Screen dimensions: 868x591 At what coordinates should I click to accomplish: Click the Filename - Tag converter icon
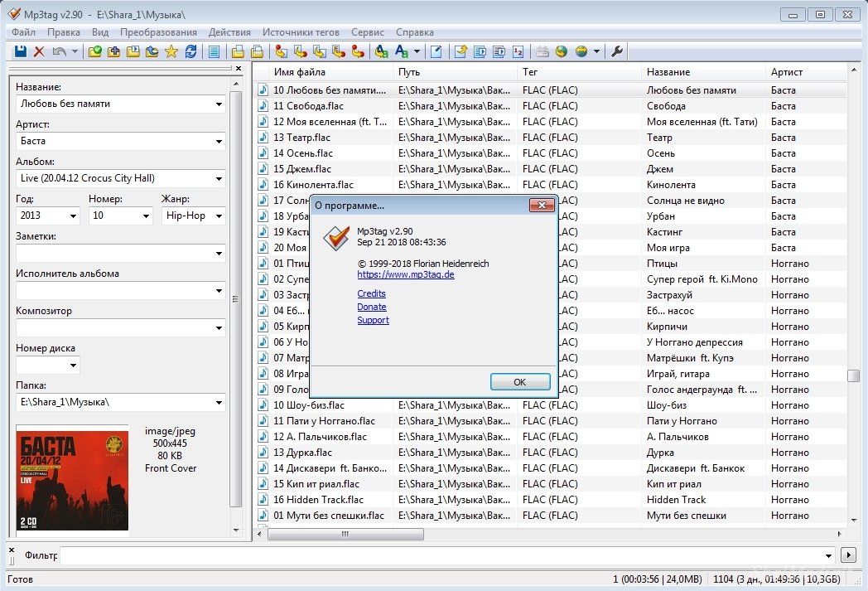click(x=301, y=51)
